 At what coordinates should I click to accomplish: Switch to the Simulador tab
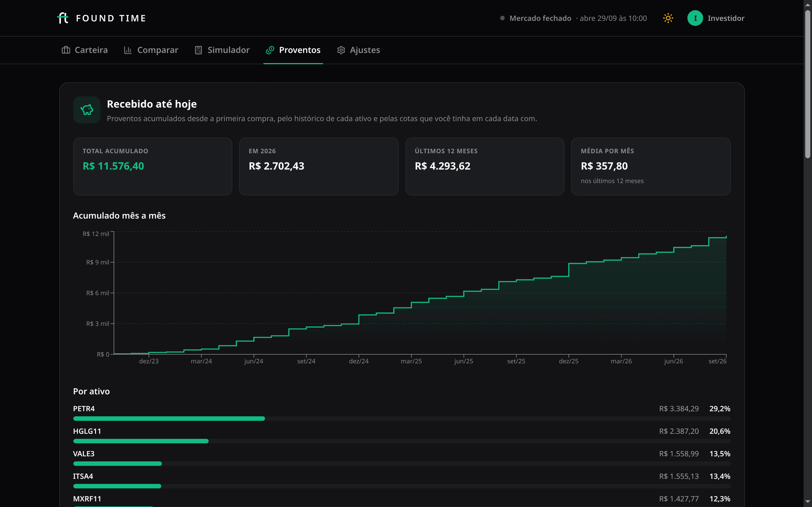pyautogui.click(x=222, y=50)
